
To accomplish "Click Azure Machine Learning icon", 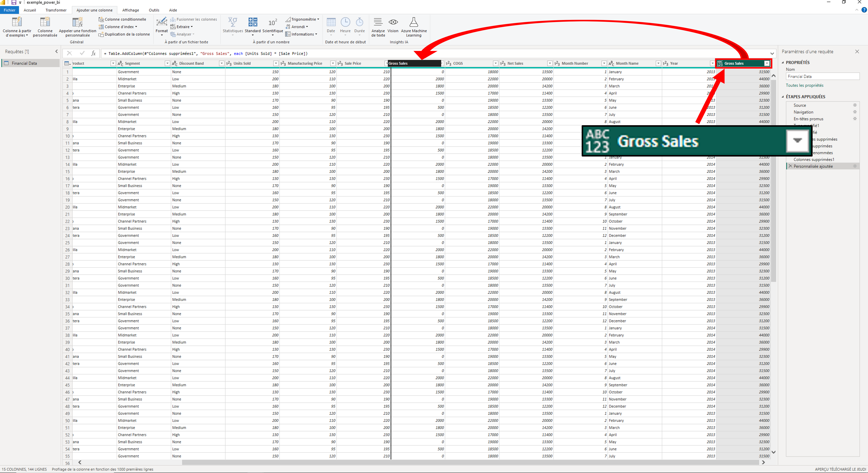I will pos(414,22).
